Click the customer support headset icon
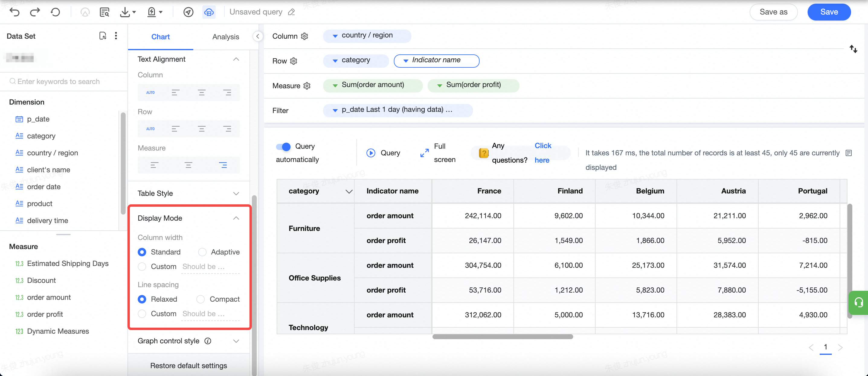 [859, 303]
